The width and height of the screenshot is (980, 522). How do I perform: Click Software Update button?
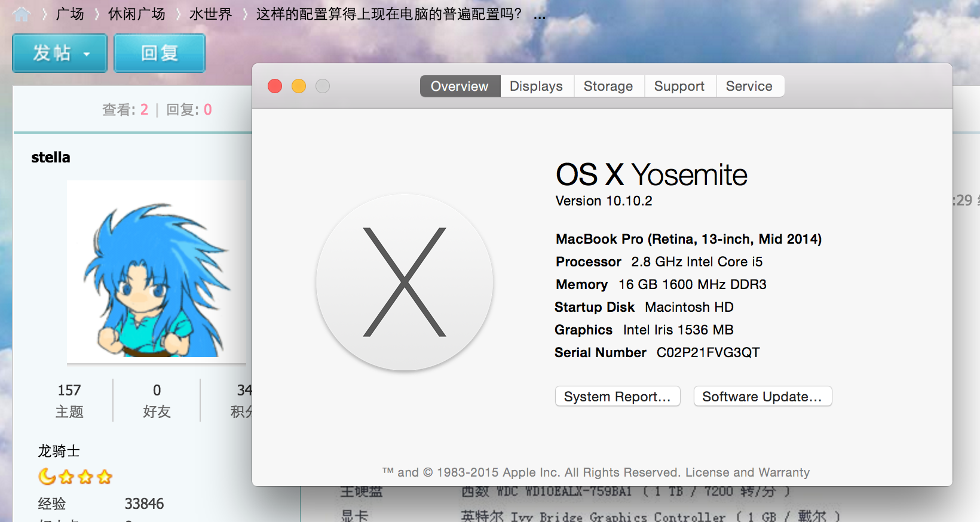point(762,397)
